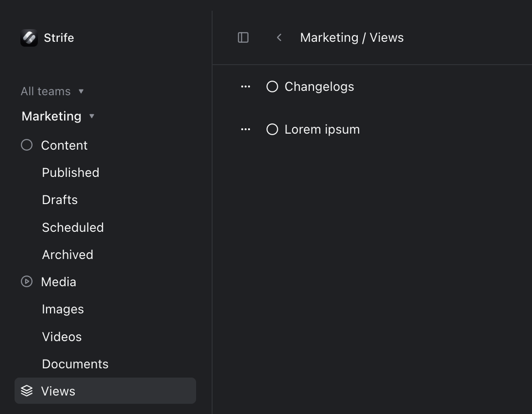Image resolution: width=532 pixels, height=414 pixels.
Task: Click the circle icon next to Content
Action: pos(27,145)
